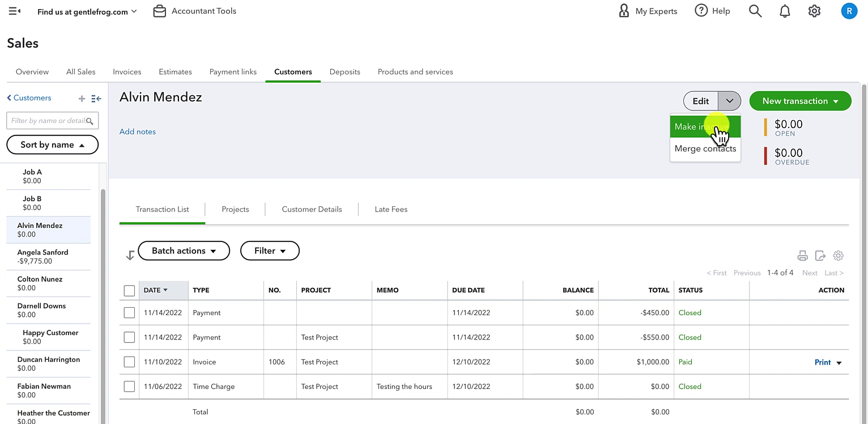
Task: Focus the Filter by name search field
Action: (52, 120)
